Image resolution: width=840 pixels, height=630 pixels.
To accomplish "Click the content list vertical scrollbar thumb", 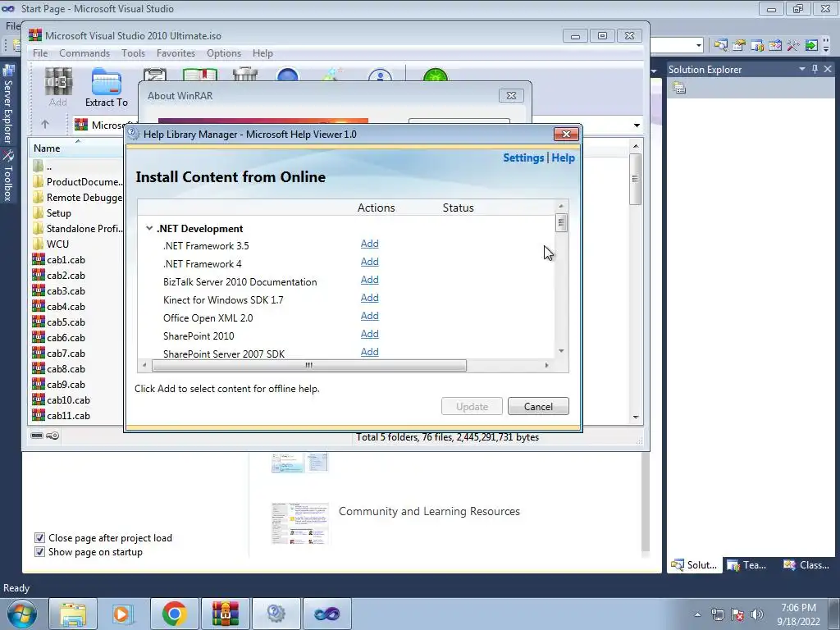I will coord(561,222).
